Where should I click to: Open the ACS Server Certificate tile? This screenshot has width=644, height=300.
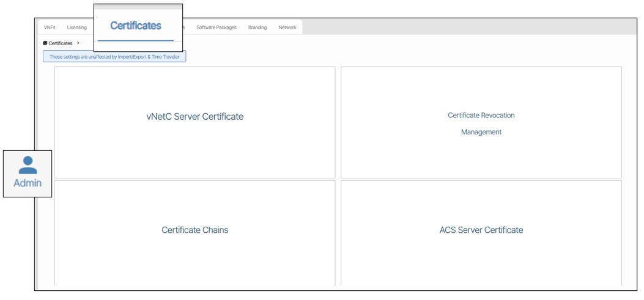[x=481, y=230]
